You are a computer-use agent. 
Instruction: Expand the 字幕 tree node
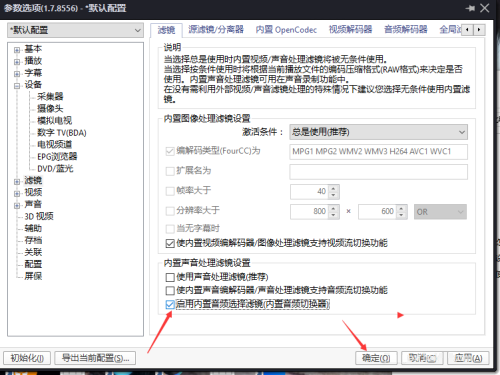[17, 74]
